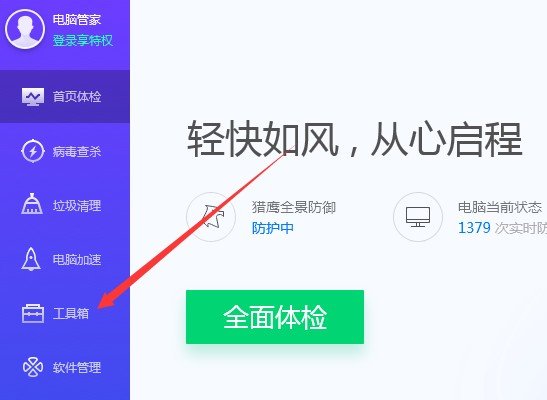Select 工具箱 text in sidebar

point(71,313)
